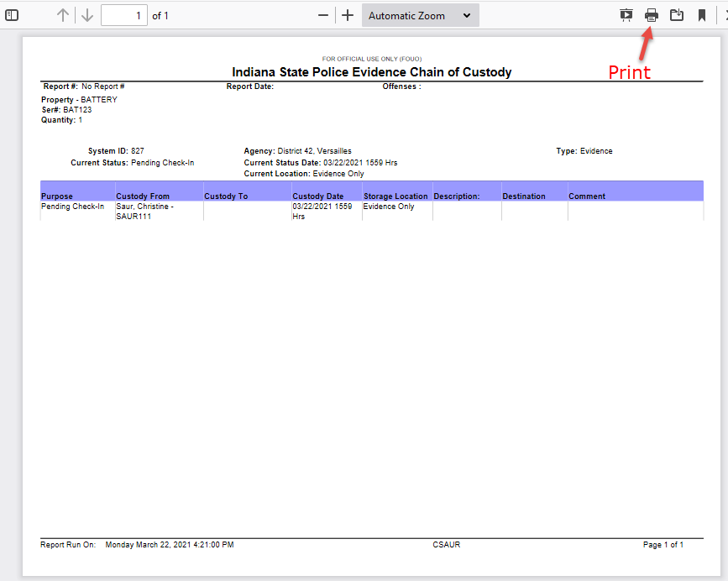Viewport: 728px width, 581px height.
Task: Click the bookmark current view icon
Action: pyautogui.click(x=702, y=15)
